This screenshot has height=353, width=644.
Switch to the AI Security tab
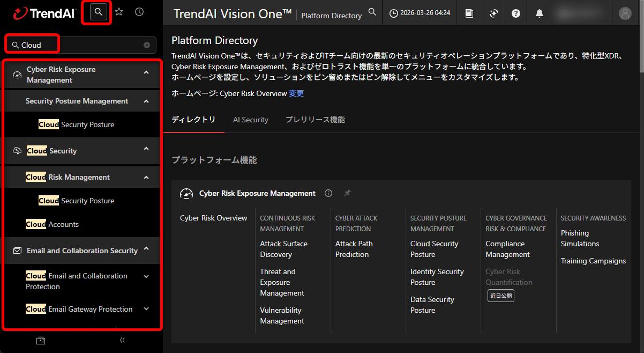[x=251, y=120]
